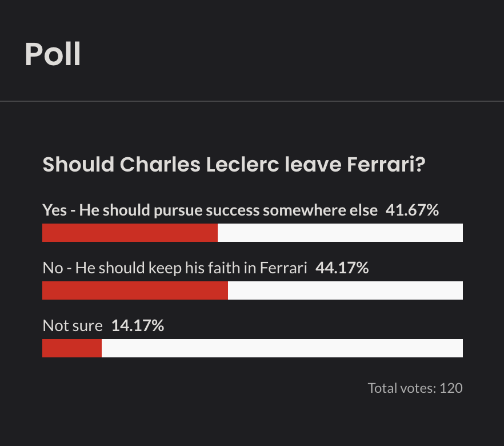Click the white unfilled part of the Yes bar

point(340,233)
